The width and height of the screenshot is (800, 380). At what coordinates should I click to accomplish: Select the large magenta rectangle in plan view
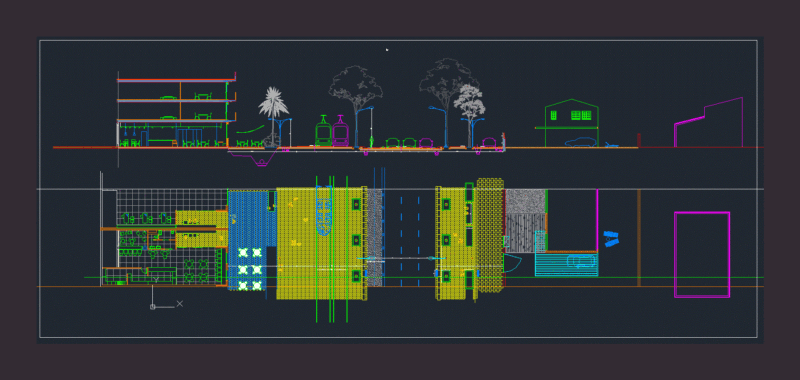(x=702, y=255)
